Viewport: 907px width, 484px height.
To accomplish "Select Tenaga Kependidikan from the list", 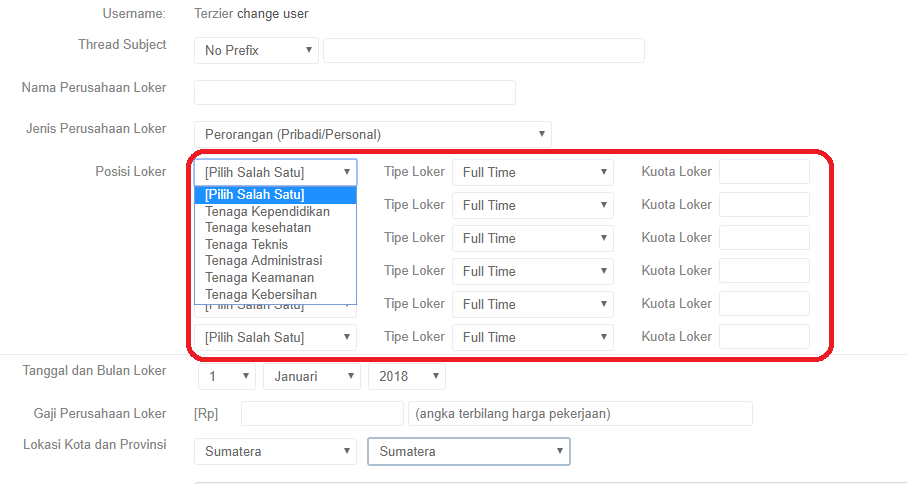I will [x=267, y=211].
